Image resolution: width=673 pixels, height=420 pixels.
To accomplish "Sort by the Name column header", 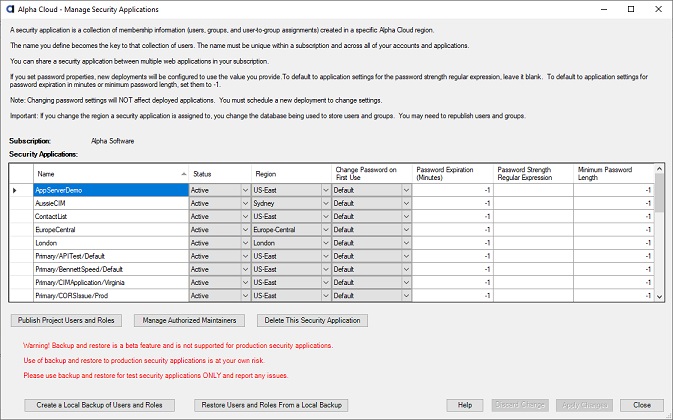I will click(111, 174).
